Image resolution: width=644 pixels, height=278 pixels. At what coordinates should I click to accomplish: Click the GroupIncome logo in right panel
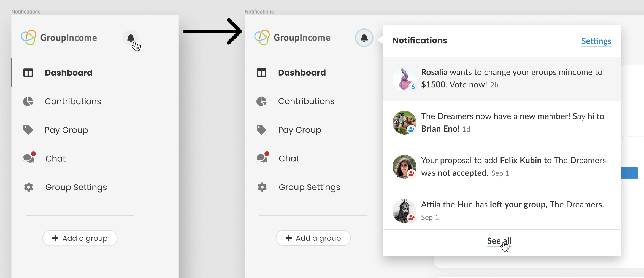point(292,38)
